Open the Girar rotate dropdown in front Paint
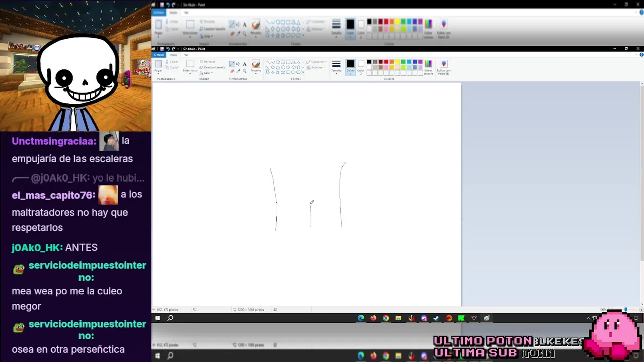The width and height of the screenshot is (644, 362). pyautogui.click(x=206, y=73)
